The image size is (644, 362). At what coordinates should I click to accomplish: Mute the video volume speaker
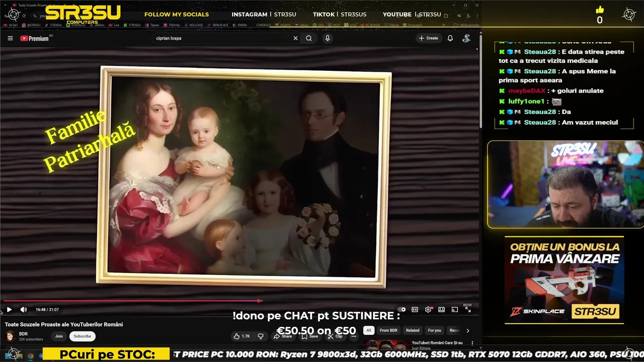23,310
